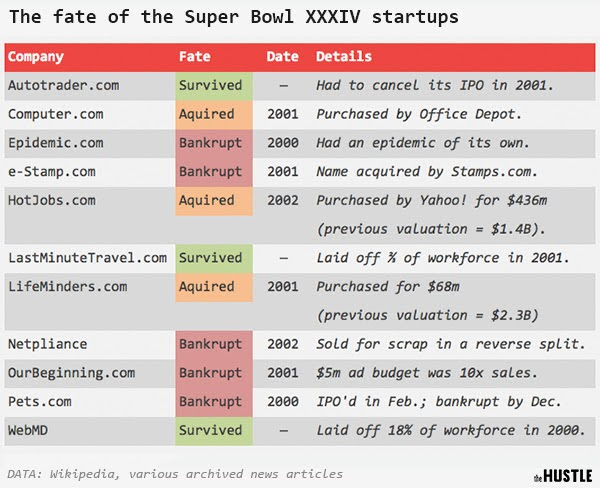This screenshot has width=600, height=488.
Task: Click the green Survived cell for Autotrader.com
Action: (210, 86)
